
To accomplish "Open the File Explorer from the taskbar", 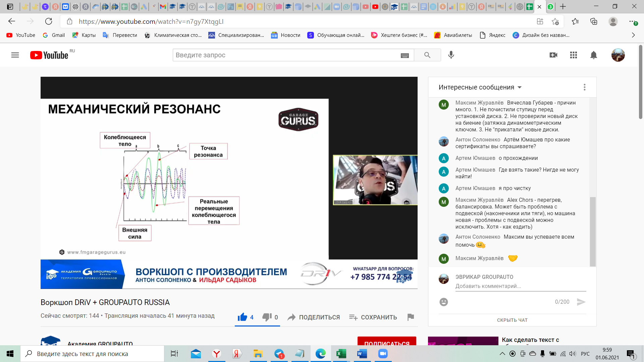I will point(258,354).
